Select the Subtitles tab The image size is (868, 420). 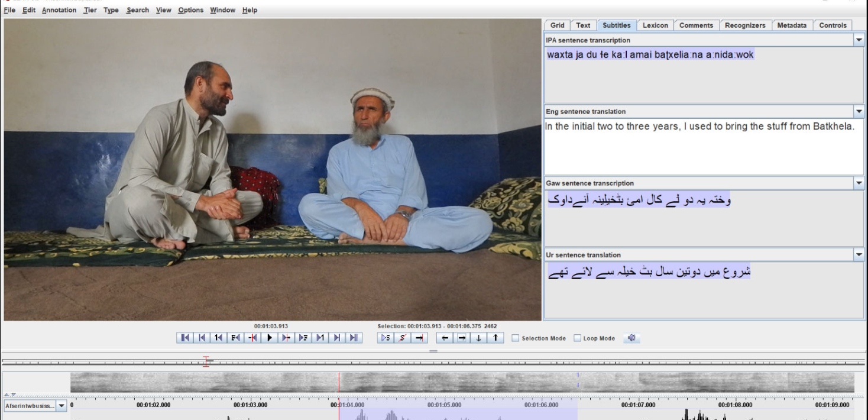click(x=617, y=25)
